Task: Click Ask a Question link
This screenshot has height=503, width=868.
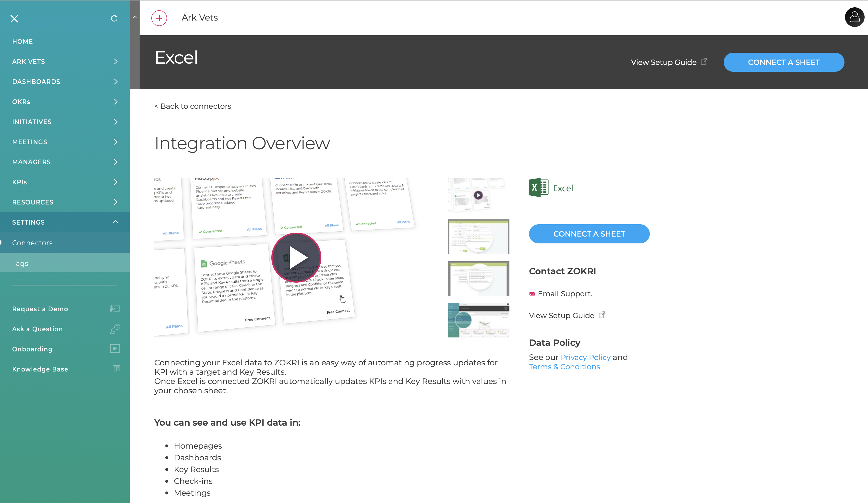Action: (37, 329)
